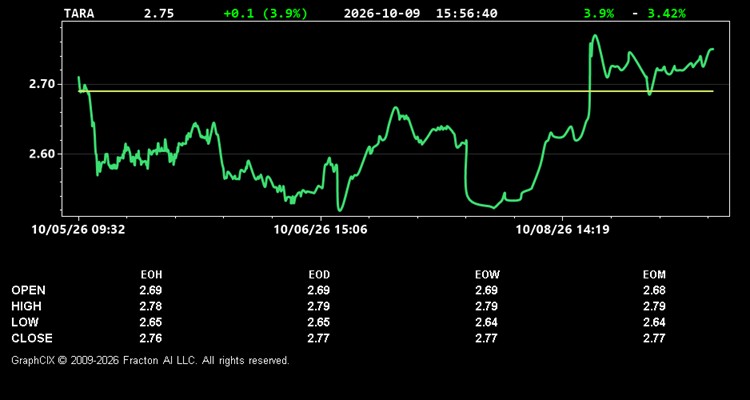
Task: Select the current price 2.75 in header
Action: 159,13
